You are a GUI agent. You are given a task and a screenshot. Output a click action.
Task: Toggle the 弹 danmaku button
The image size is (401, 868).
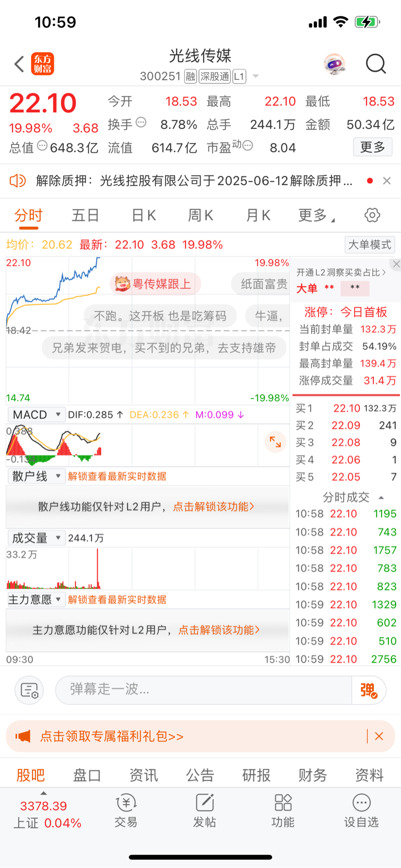tap(369, 690)
